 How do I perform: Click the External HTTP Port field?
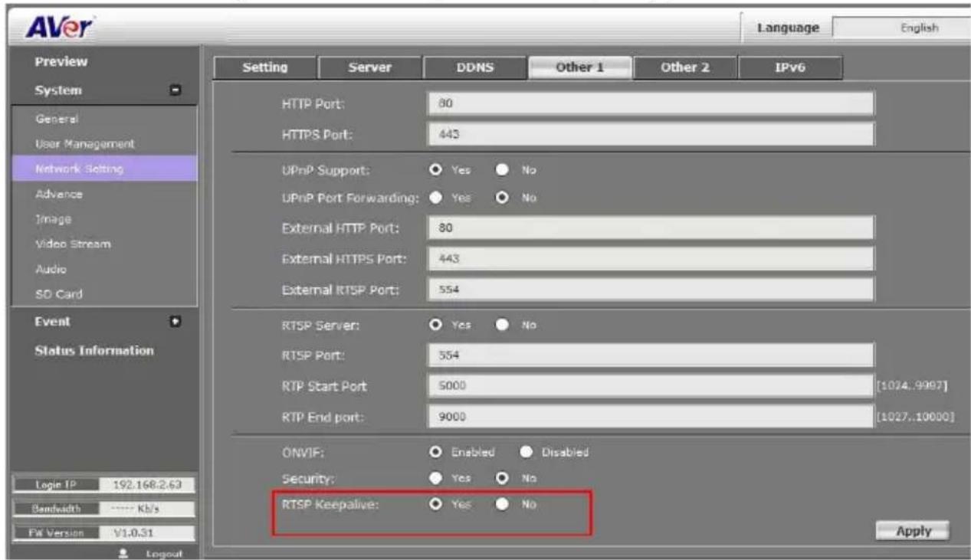[650, 228]
